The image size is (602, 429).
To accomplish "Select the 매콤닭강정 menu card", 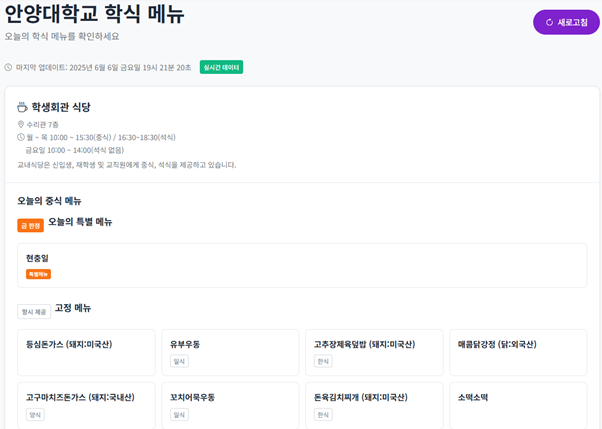I will coord(517,352).
